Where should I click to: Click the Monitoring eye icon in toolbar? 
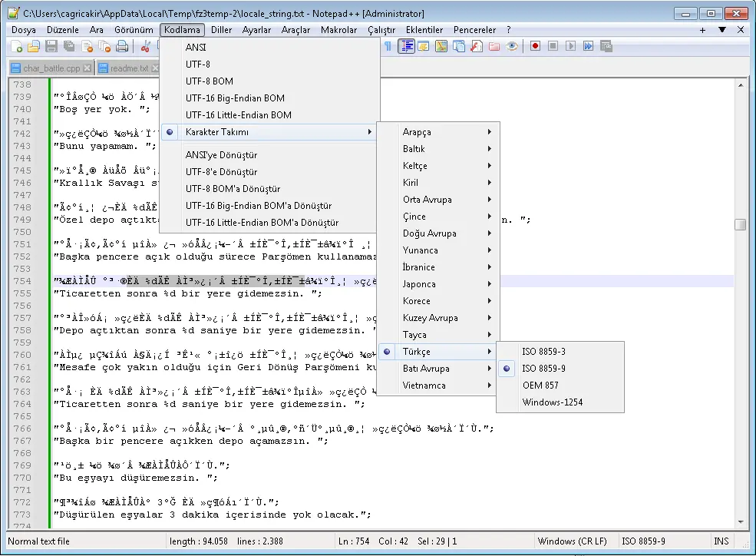pos(512,46)
